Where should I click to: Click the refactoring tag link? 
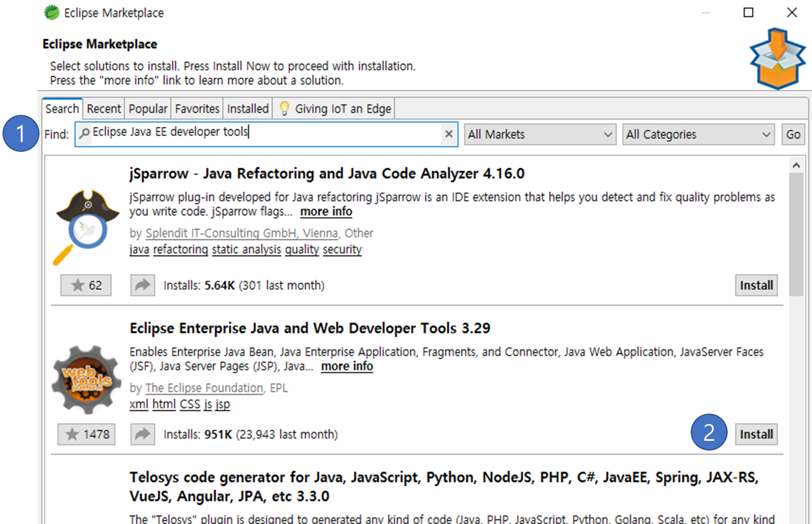[x=180, y=250]
